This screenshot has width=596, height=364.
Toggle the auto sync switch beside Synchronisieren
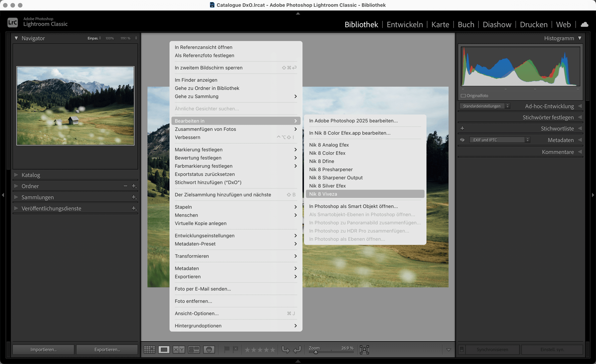click(x=462, y=349)
